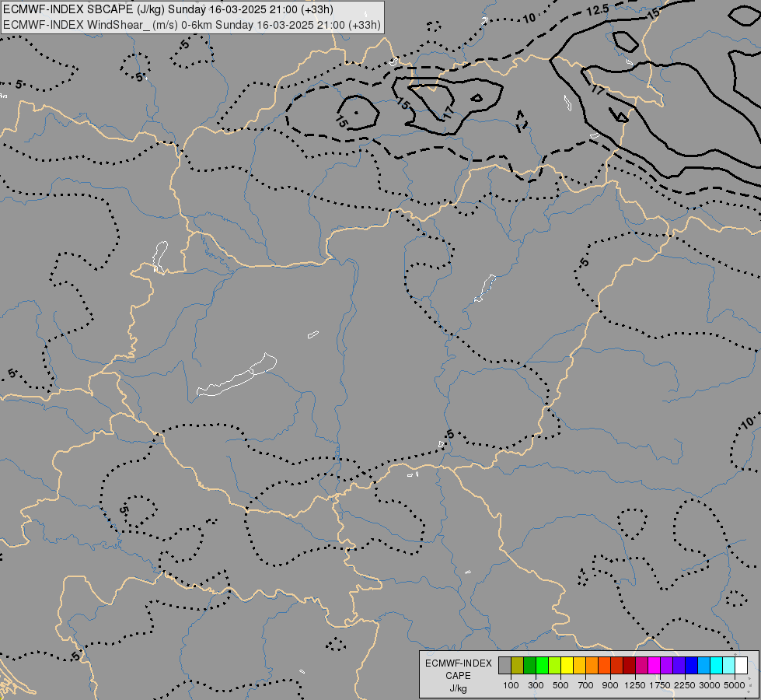Pick the bright green legend swatch
The image size is (761, 700).
[x=542, y=665]
